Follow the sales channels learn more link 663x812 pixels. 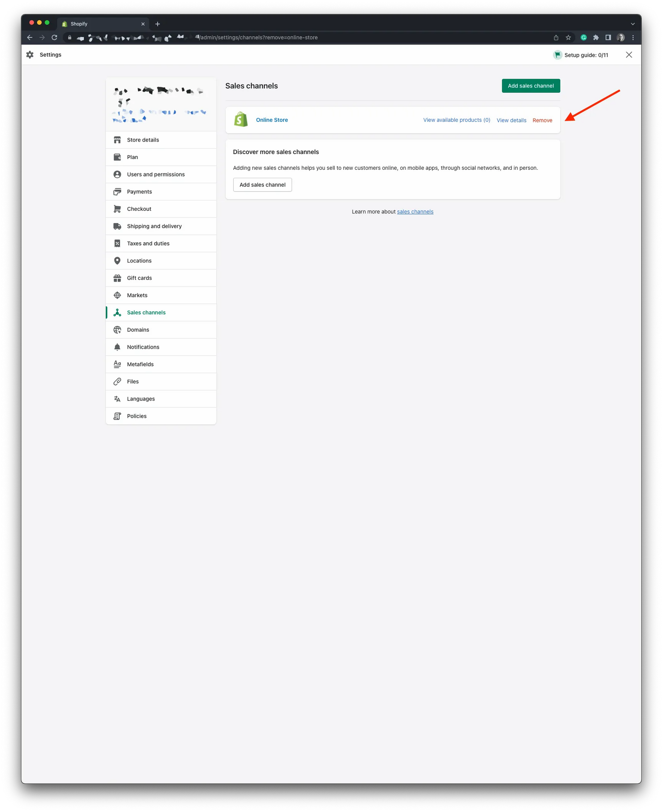pos(415,212)
